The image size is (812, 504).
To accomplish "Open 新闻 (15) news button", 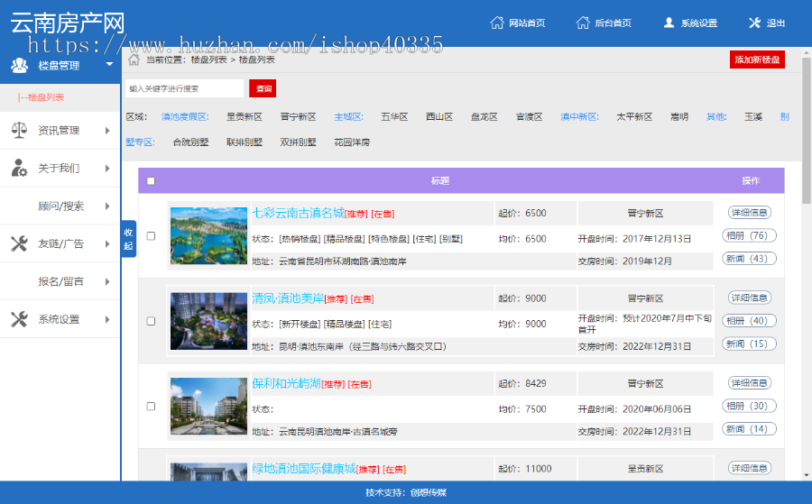I will [x=750, y=344].
